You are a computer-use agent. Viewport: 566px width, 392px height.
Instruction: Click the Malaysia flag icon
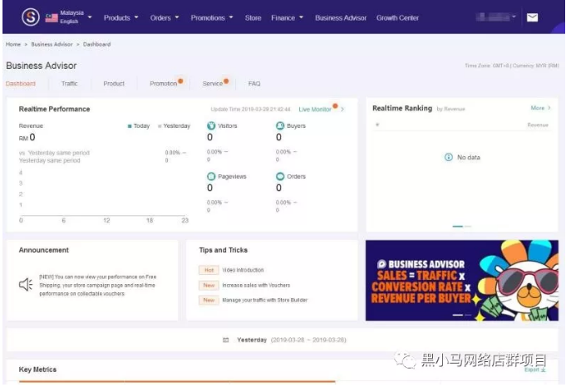click(x=52, y=17)
